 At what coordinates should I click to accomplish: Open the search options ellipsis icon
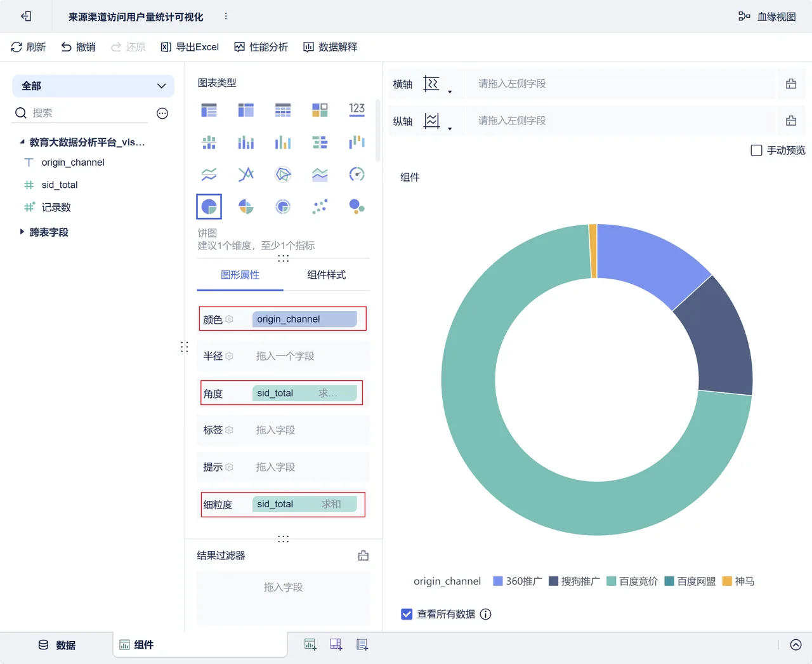coord(162,113)
